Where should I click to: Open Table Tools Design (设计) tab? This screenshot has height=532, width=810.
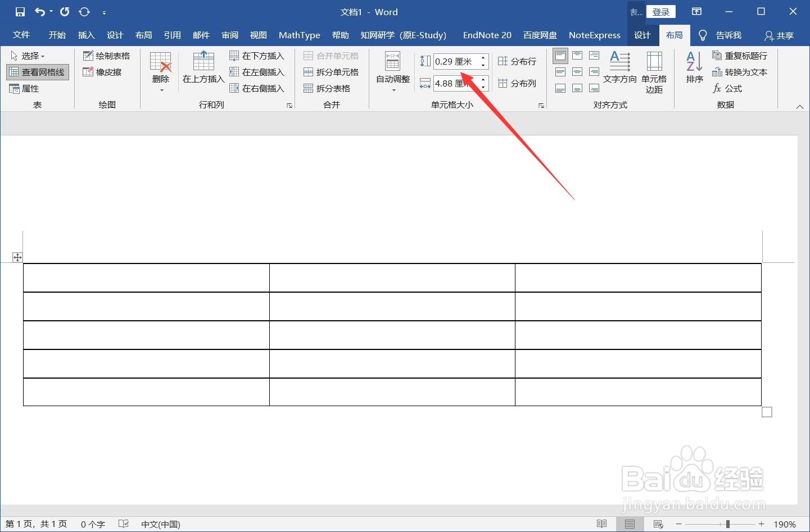pyautogui.click(x=642, y=35)
